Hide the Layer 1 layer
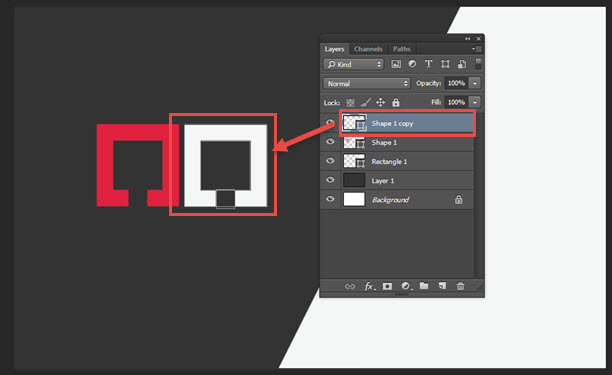 (330, 180)
